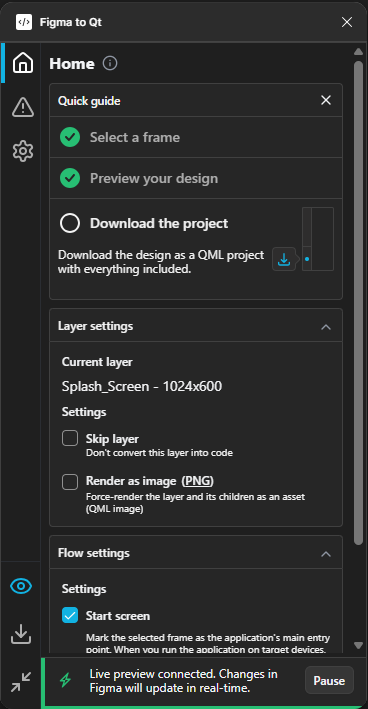Screen dimensions: 368x709
Task: Click the scrollbar up arrow
Action: pyautogui.click(x=359, y=52)
